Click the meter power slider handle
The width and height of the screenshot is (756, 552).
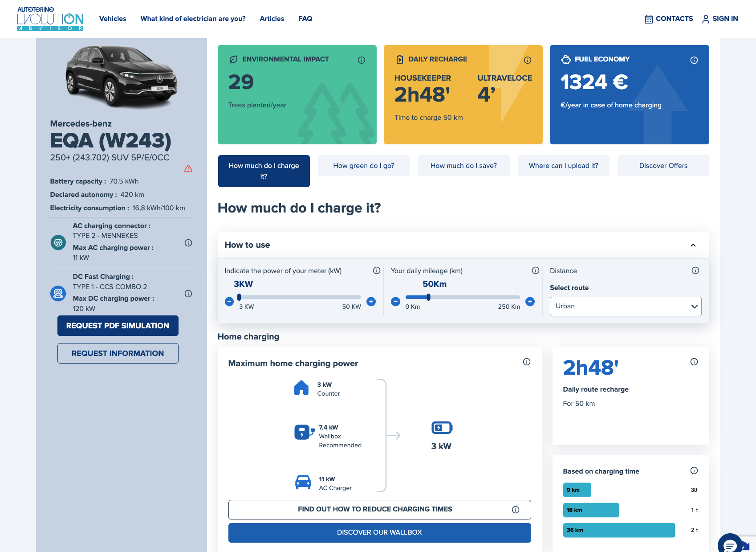click(x=239, y=297)
